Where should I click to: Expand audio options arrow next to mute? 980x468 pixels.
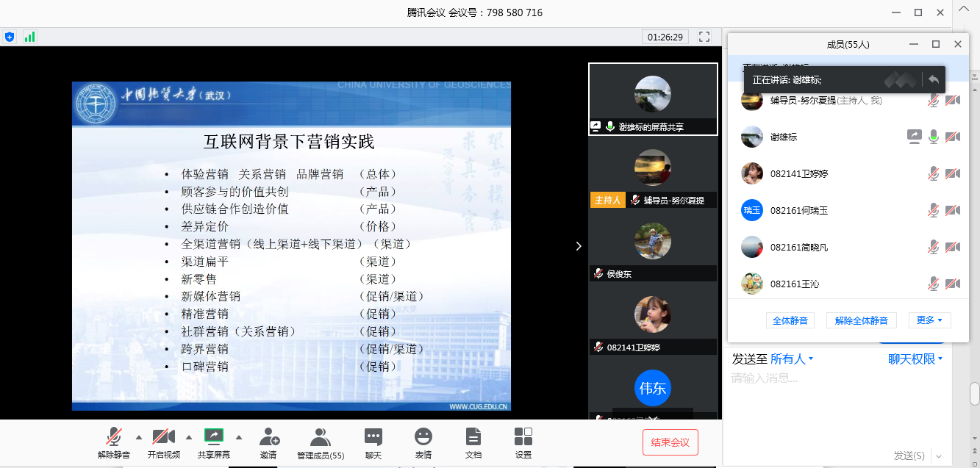[x=138, y=436]
